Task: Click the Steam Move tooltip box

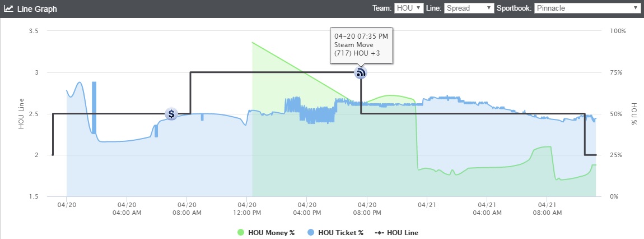Action: tap(361, 45)
